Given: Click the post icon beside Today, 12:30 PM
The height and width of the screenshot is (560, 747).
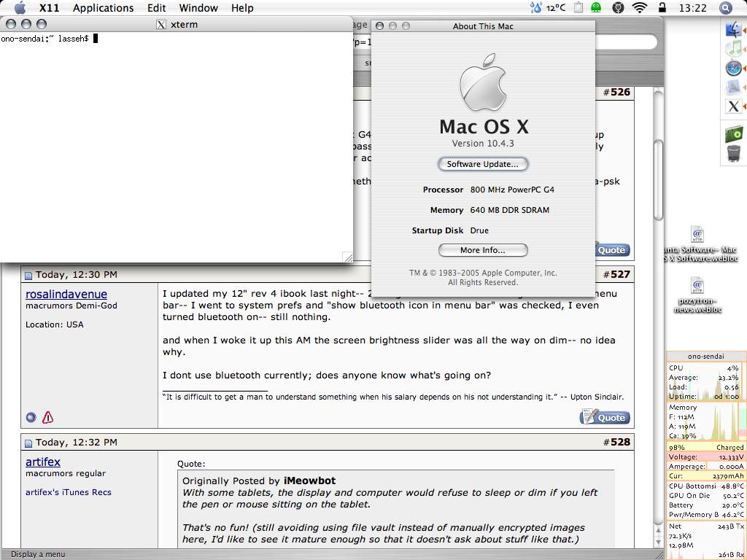Looking at the screenshot, I should click(x=28, y=275).
